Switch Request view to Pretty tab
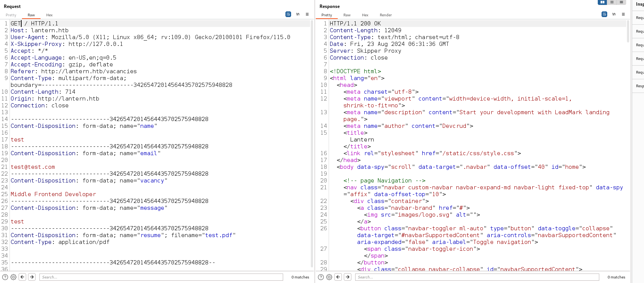This screenshot has height=283, width=644. 11,15
